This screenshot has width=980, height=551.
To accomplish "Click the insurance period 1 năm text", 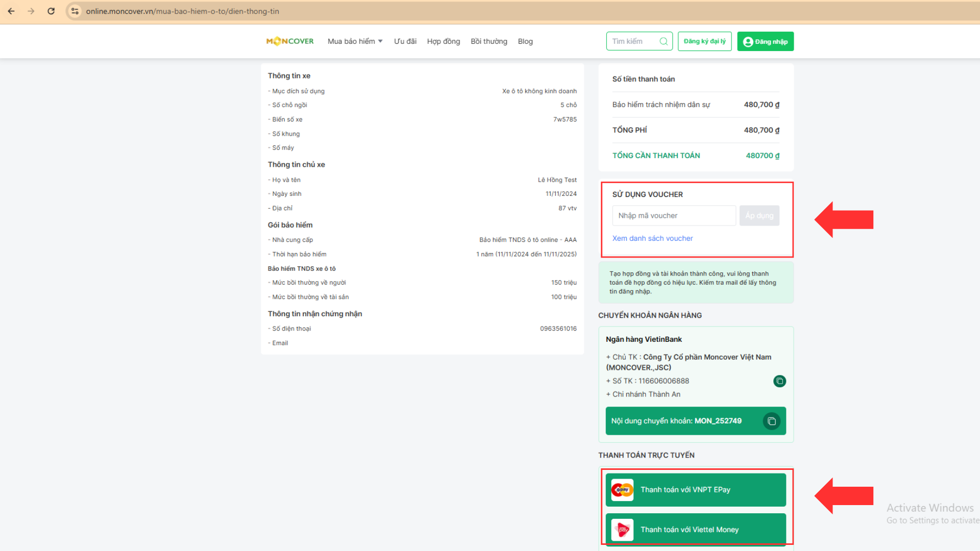I will [526, 254].
